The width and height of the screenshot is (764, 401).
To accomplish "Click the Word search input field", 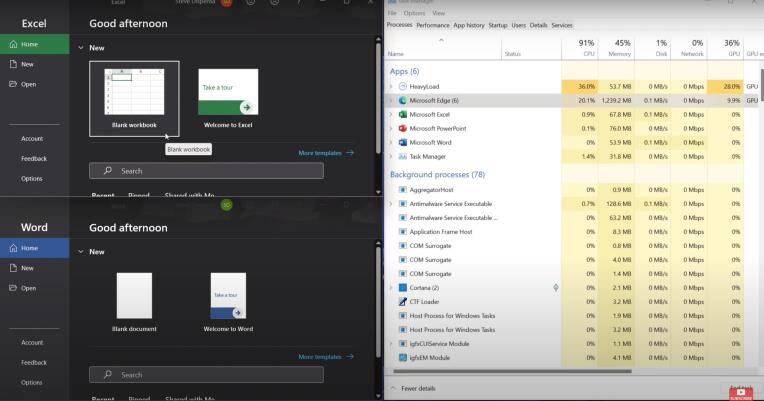I will (x=206, y=375).
